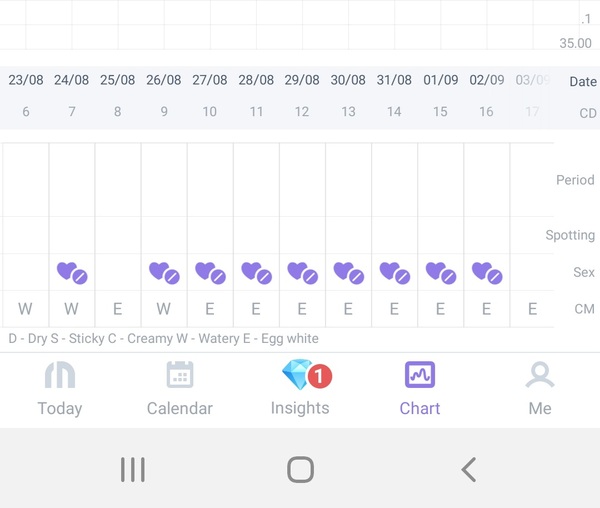Tap the red notification badge on Insights
The width and height of the screenshot is (600, 508).
[x=320, y=376]
